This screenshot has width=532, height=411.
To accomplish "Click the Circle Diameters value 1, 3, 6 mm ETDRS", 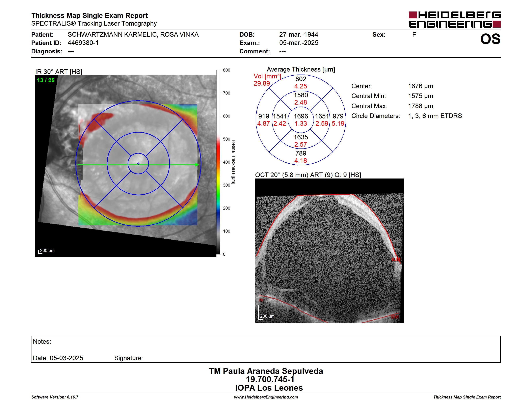I will tap(435, 116).
